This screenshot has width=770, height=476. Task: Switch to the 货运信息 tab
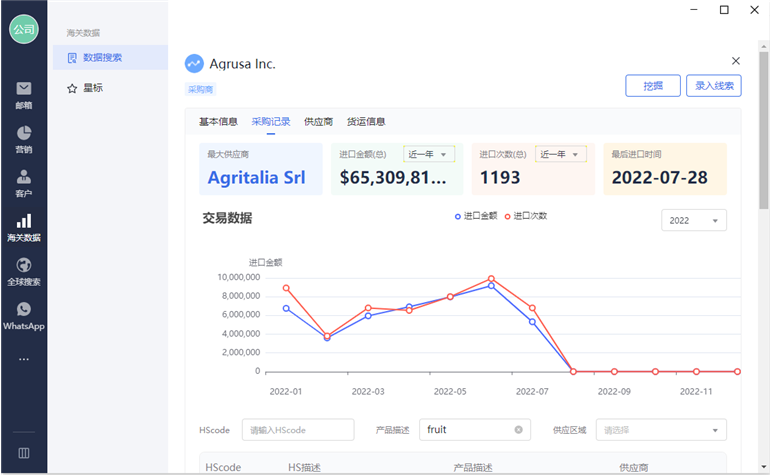pos(366,122)
